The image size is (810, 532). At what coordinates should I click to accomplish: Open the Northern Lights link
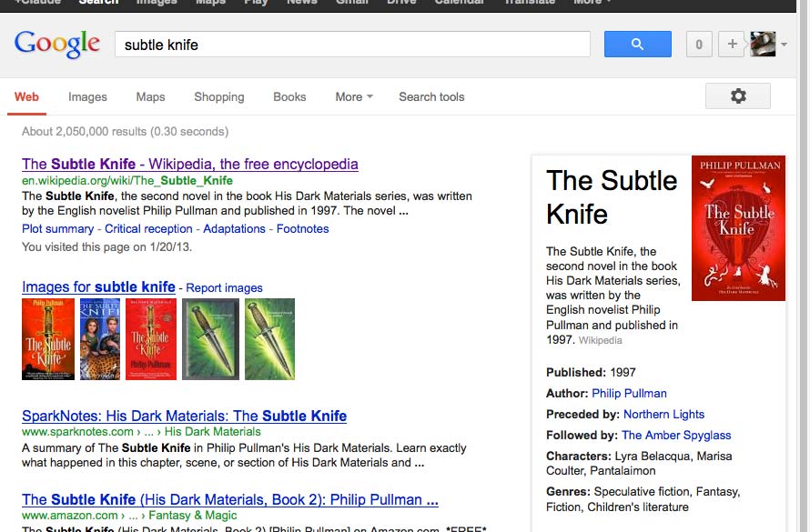663,415
